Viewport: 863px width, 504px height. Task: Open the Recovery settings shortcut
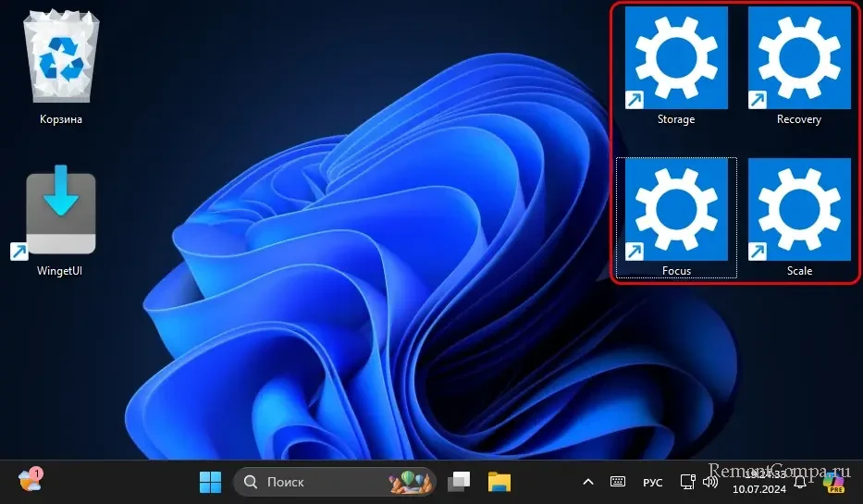(798, 59)
